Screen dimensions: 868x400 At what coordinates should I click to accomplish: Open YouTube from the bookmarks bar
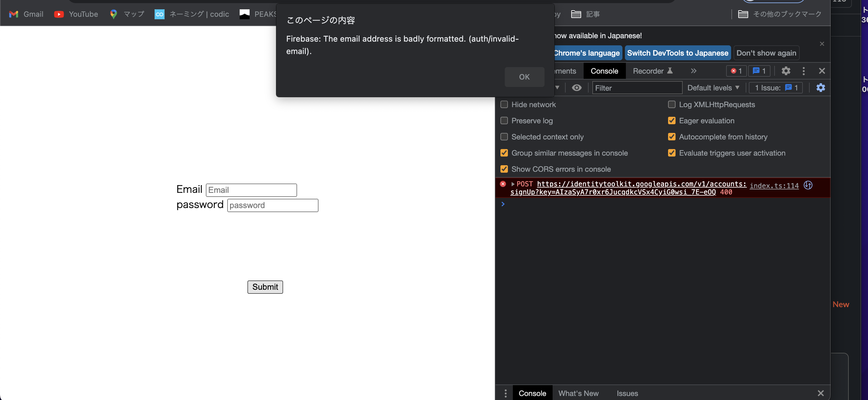click(75, 14)
